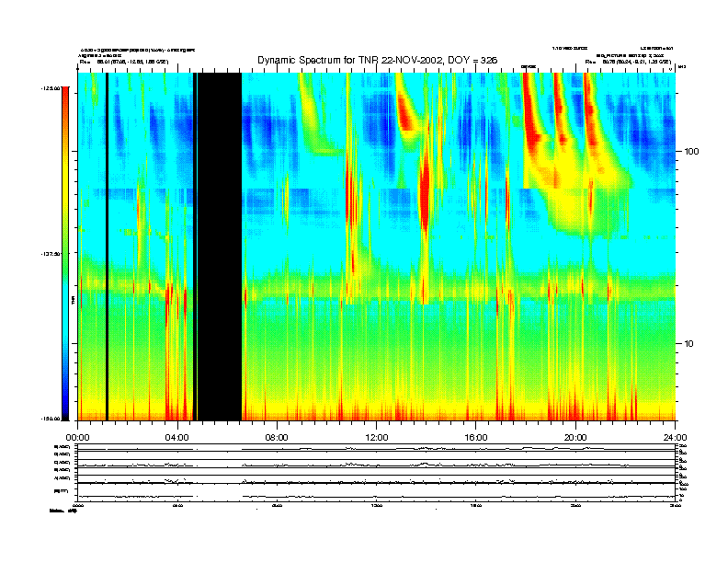Click the -137.50 color scale label
This screenshot has height=563, width=728.
pos(51,254)
